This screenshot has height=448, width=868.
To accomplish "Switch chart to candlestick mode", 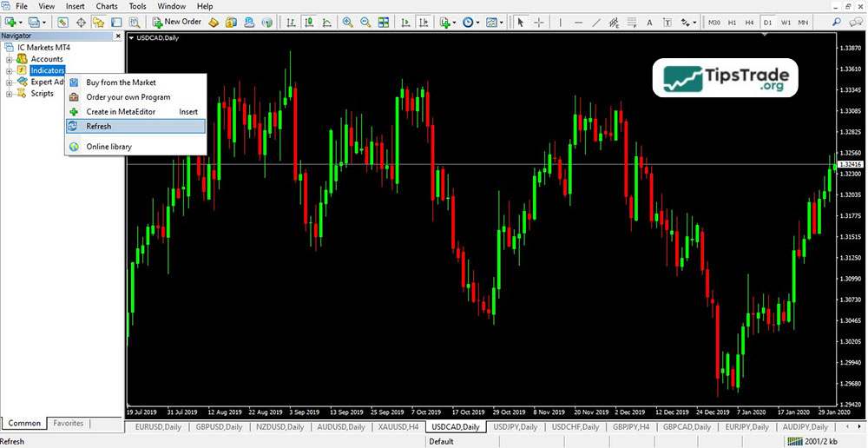I will click(308, 22).
